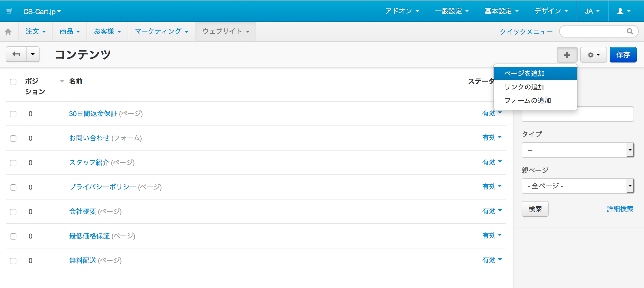This screenshot has width=644, height=288.
Task: Focus the top quick search field
Action: (598, 31)
